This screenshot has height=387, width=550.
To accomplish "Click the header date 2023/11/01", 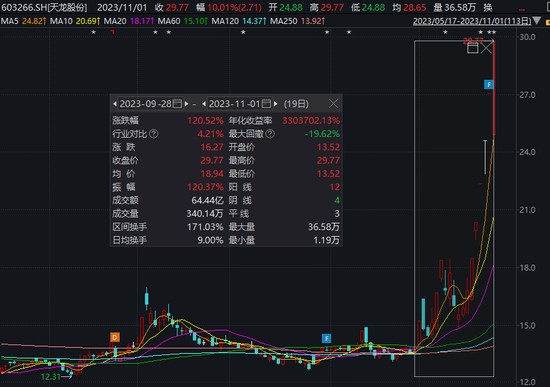I will pyautogui.click(x=122, y=7).
